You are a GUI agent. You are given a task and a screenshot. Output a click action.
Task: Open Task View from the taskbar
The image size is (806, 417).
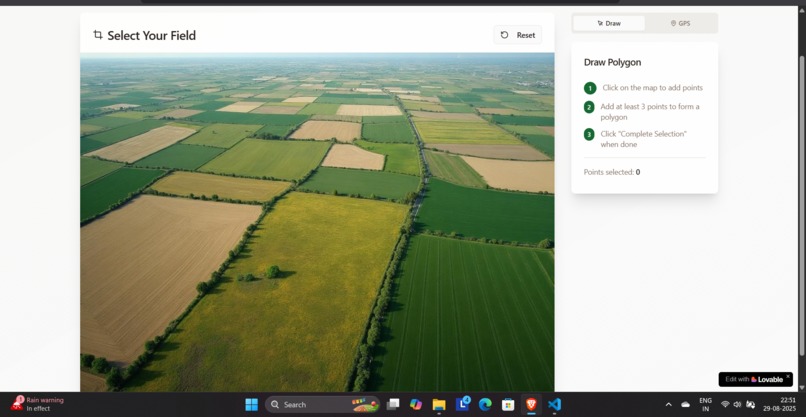click(393, 405)
